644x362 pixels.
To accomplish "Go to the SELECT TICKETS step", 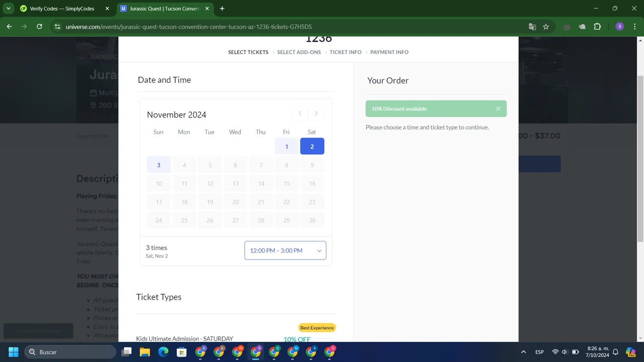I will (x=248, y=52).
